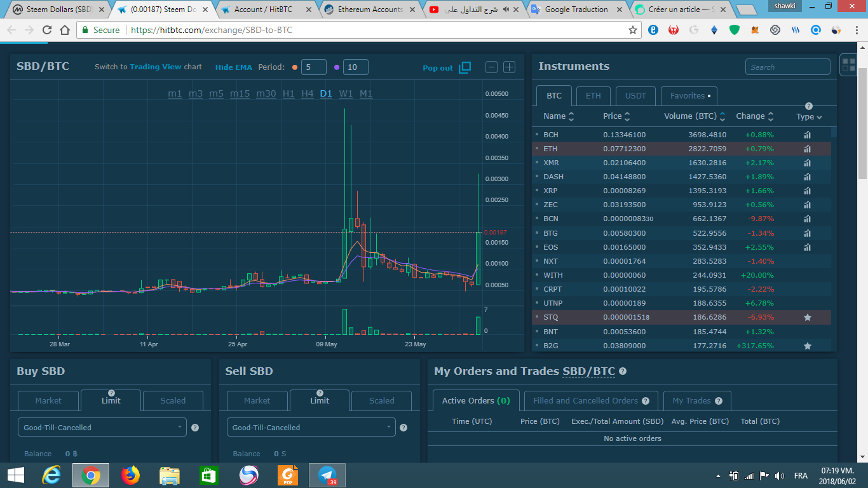The image size is (868, 488).
Task: Reload the page in Chrome
Action: click(47, 30)
